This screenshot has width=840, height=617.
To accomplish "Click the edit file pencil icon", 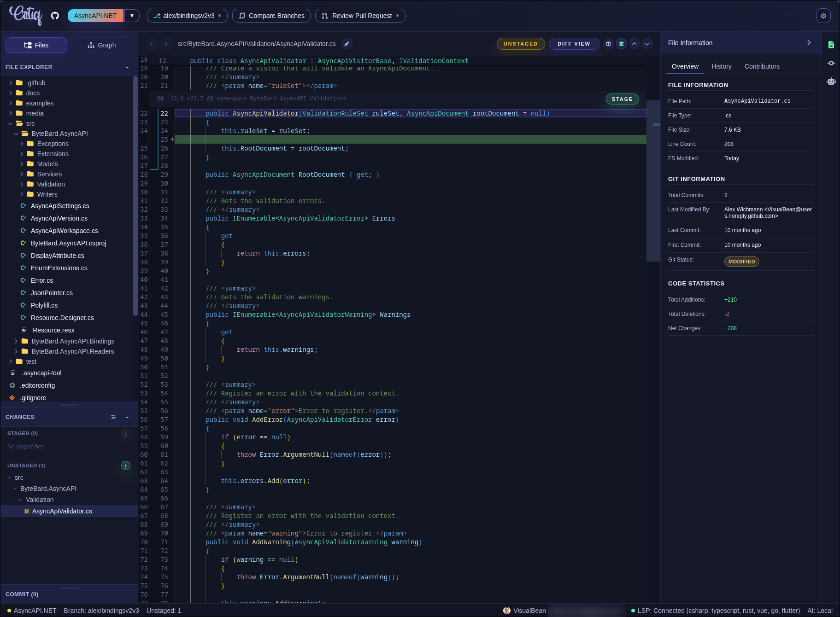I will point(347,44).
